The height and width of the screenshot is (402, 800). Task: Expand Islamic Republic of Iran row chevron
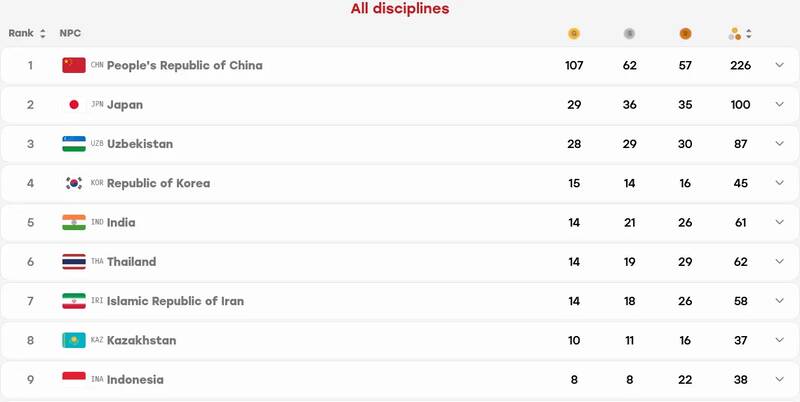click(779, 300)
